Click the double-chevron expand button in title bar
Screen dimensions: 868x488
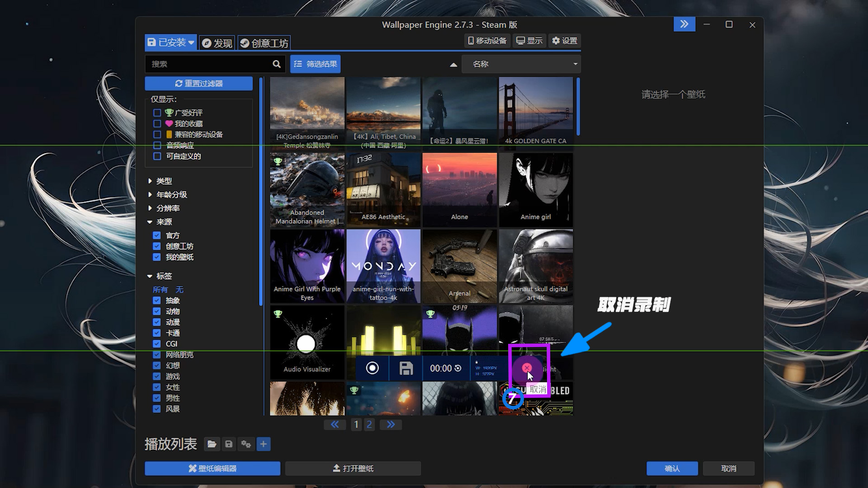(x=684, y=24)
